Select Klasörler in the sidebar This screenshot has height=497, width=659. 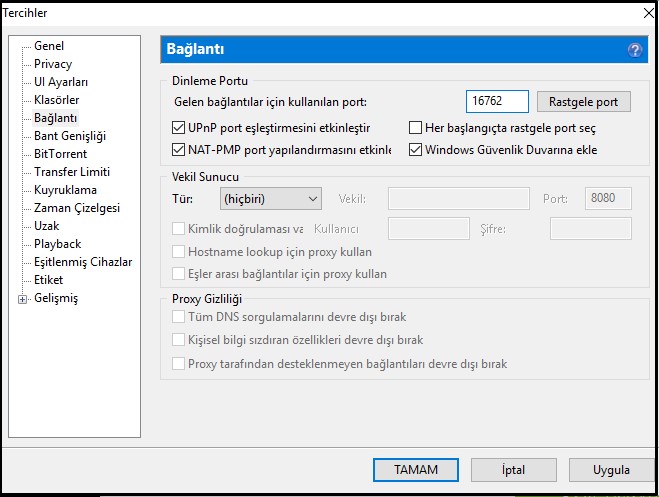[56, 100]
